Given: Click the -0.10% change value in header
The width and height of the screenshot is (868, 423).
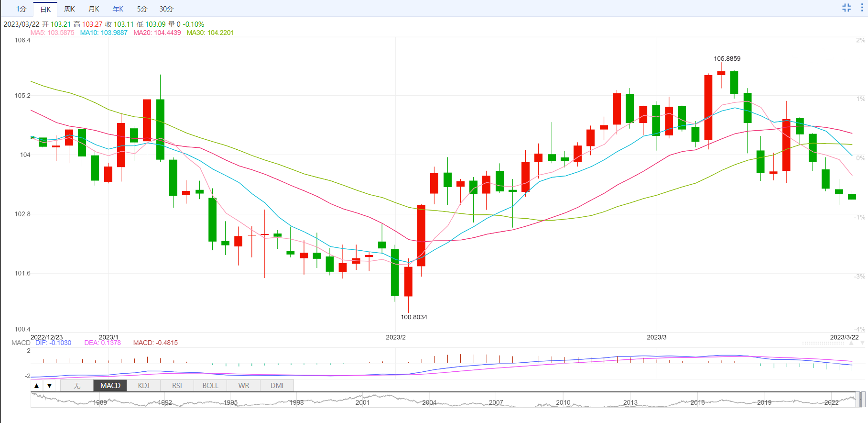Looking at the screenshot, I should 194,24.
